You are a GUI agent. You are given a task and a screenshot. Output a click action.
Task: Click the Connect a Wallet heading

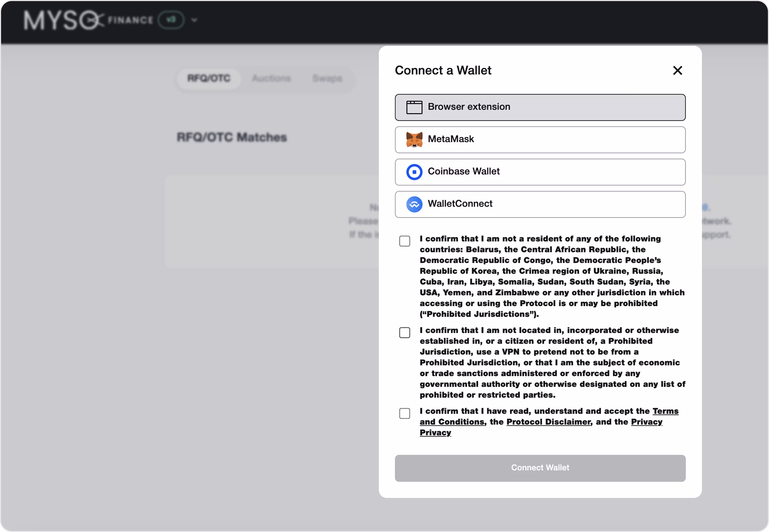443,70
